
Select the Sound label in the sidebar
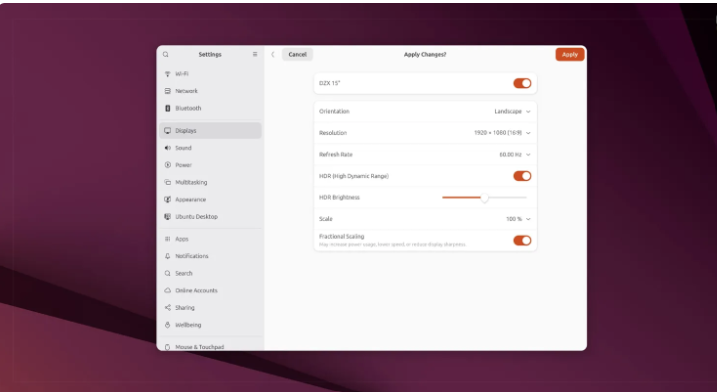click(183, 148)
